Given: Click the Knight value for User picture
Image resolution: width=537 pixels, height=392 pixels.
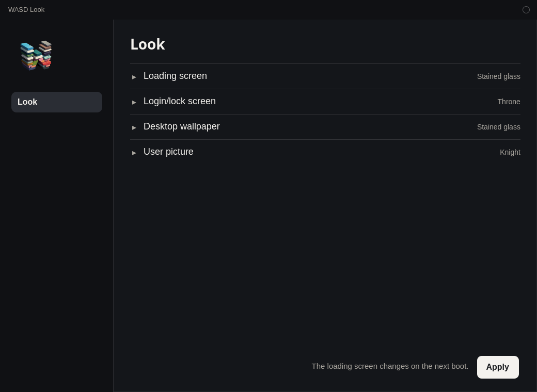Looking at the screenshot, I should [x=510, y=153].
